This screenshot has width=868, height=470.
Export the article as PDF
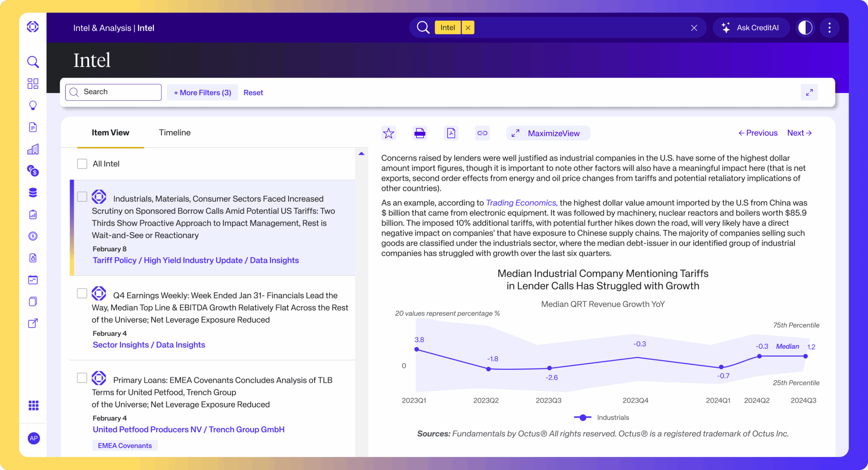tap(451, 133)
